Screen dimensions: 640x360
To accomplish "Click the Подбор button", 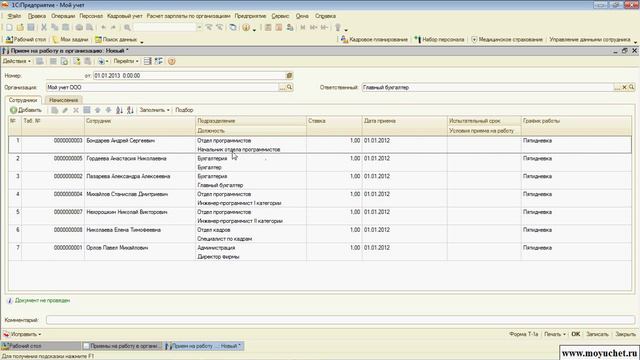I will click(184, 110).
